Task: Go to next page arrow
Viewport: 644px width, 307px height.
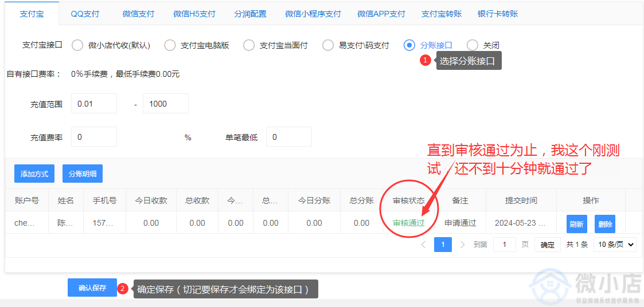Action: pyautogui.click(x=462, y=245)
